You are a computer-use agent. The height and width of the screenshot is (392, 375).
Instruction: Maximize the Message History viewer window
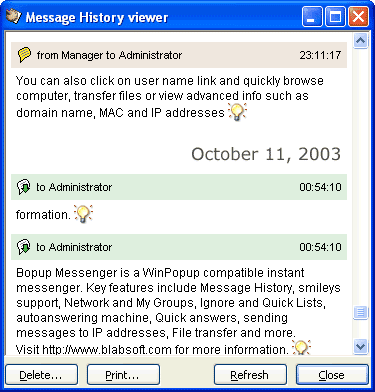point(335,17)
